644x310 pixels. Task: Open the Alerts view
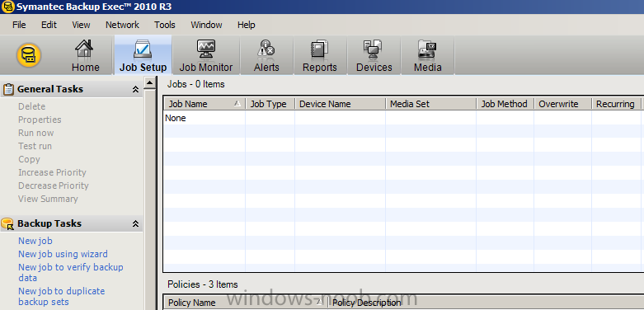click(266, 55)
